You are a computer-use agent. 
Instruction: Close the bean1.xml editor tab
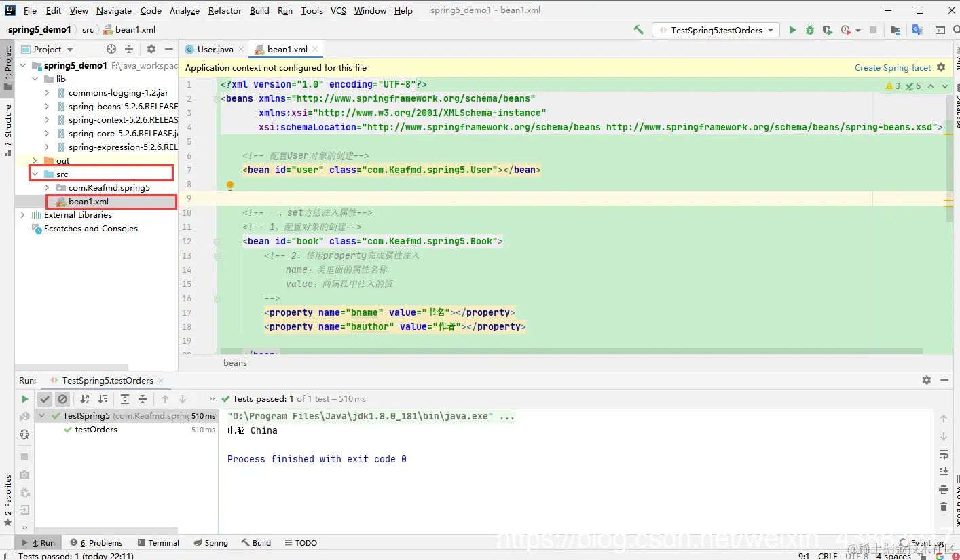pyautogui.click(x=315, y=50)
